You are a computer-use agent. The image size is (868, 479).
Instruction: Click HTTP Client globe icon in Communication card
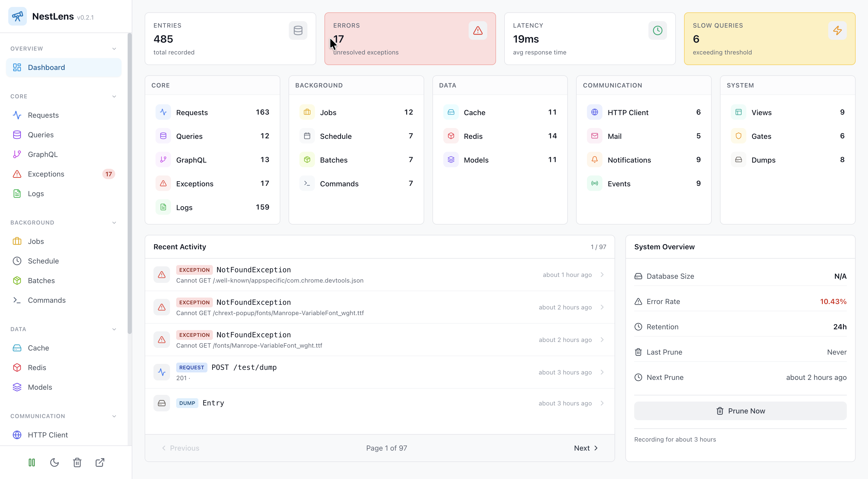tap(594, 112)
